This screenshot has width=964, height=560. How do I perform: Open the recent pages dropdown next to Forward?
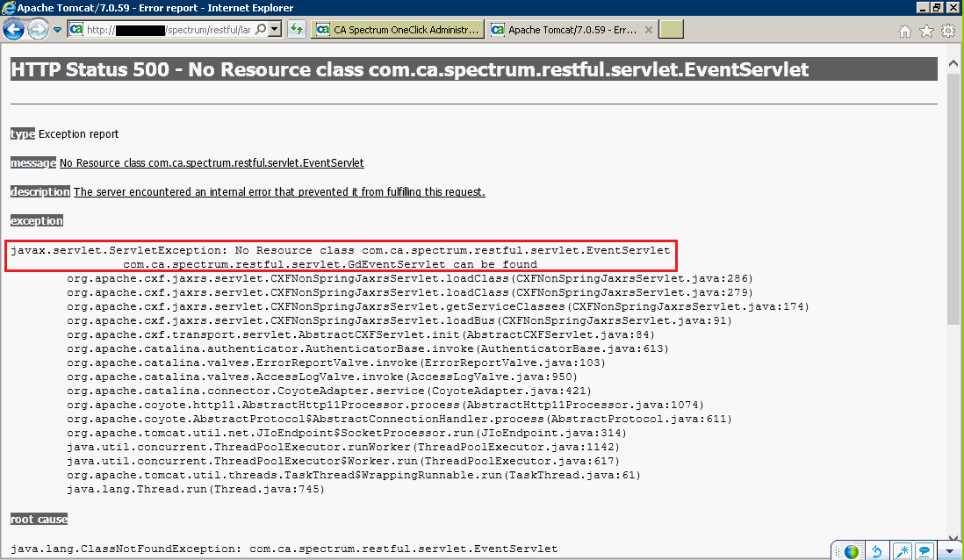[57, 30]
